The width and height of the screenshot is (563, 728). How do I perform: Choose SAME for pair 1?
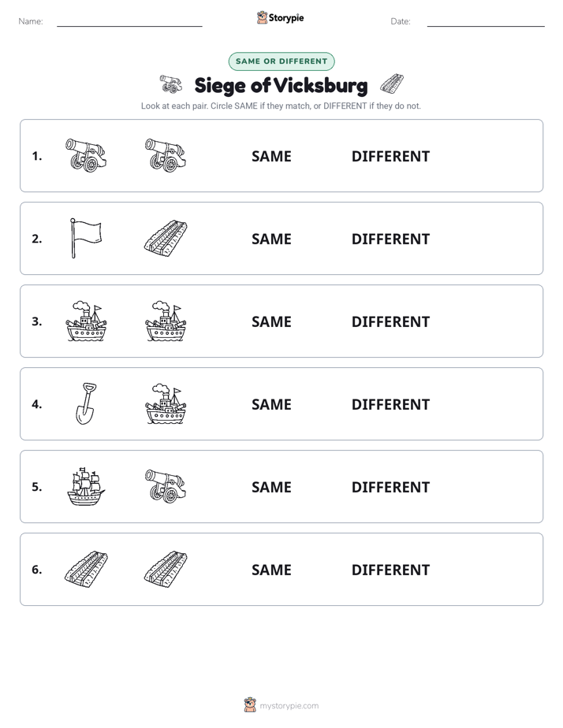pos(271,157)
